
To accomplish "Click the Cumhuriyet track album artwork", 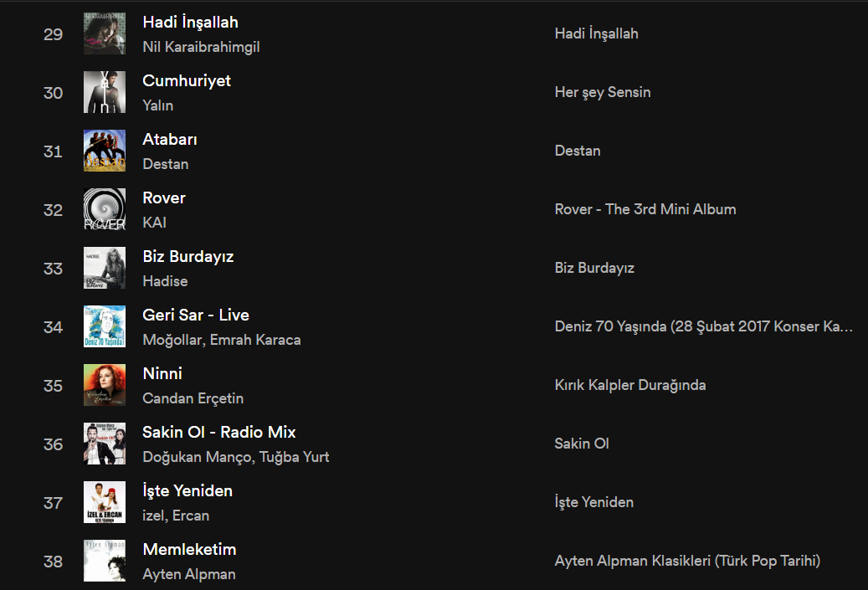I will coord(105,92).
